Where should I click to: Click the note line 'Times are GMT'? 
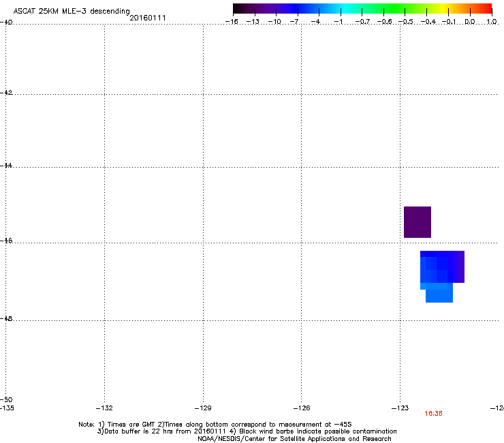[215, 425]
